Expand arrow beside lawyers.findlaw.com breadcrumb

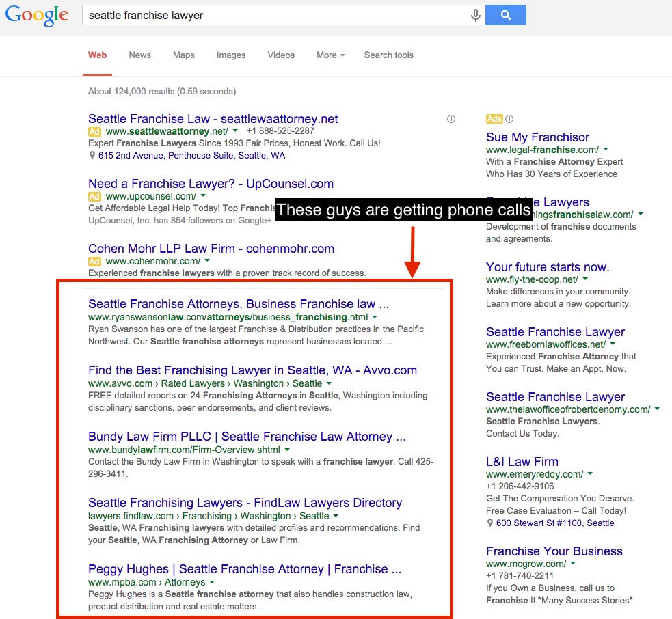[x=336, y=516]
